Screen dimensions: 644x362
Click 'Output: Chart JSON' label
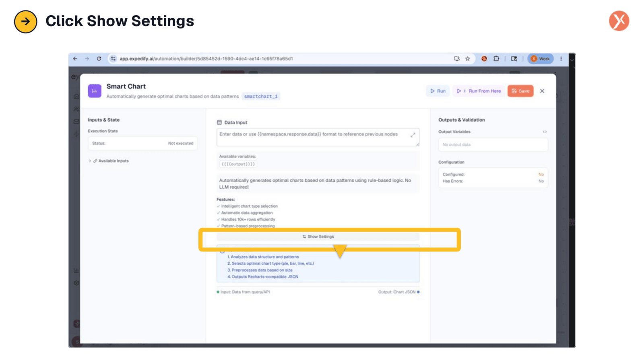(397, 292)
